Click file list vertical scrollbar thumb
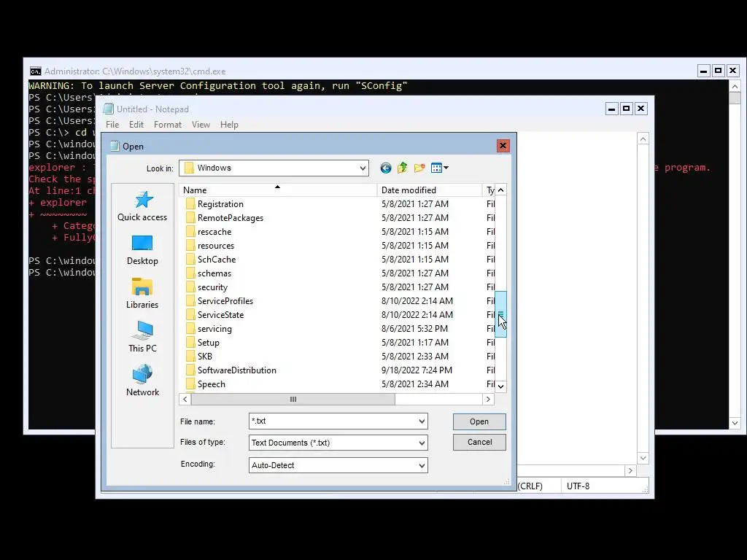The height and width of the screenshot is (560, 747). click(500, 314)
